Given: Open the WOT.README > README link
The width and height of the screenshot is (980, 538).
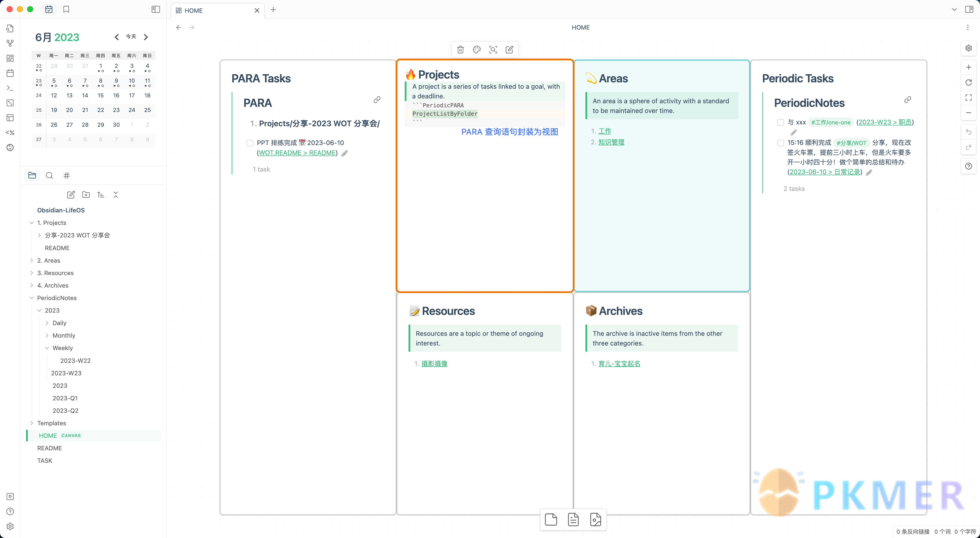Looking at the screenshot, I should tap(297, 153).
